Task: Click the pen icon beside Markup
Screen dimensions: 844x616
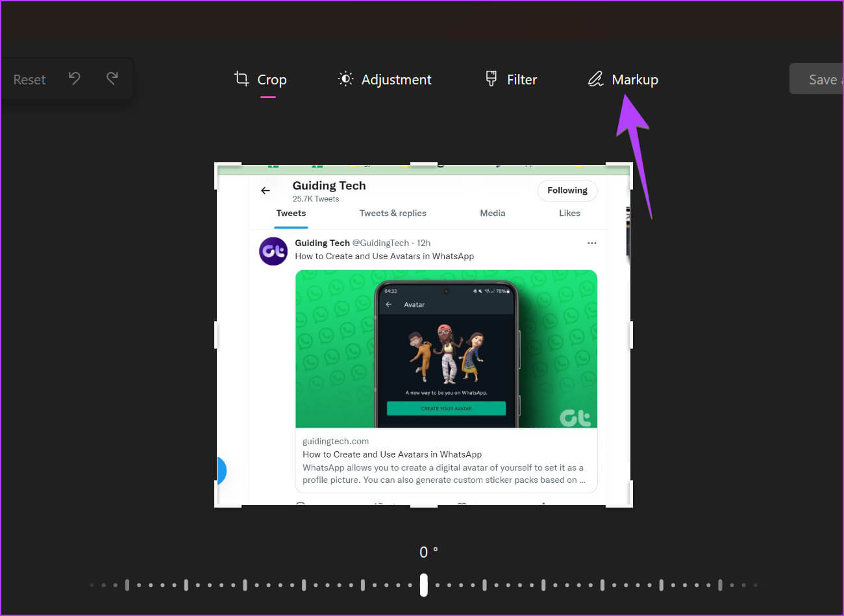Action: pyautogui.click(x=595, y=79)
